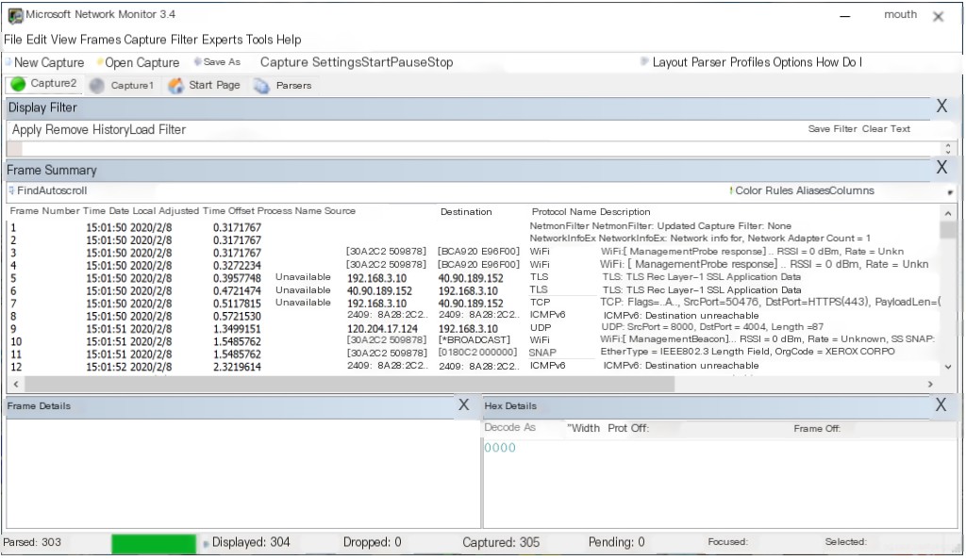Click Load Filter in Display Filter bar

point(158,130)
